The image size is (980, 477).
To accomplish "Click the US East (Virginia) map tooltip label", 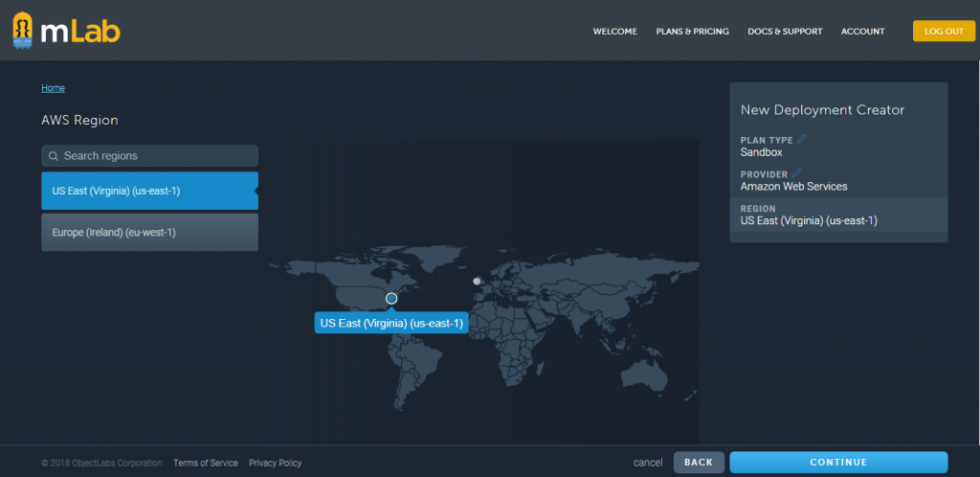I will 391,324.
